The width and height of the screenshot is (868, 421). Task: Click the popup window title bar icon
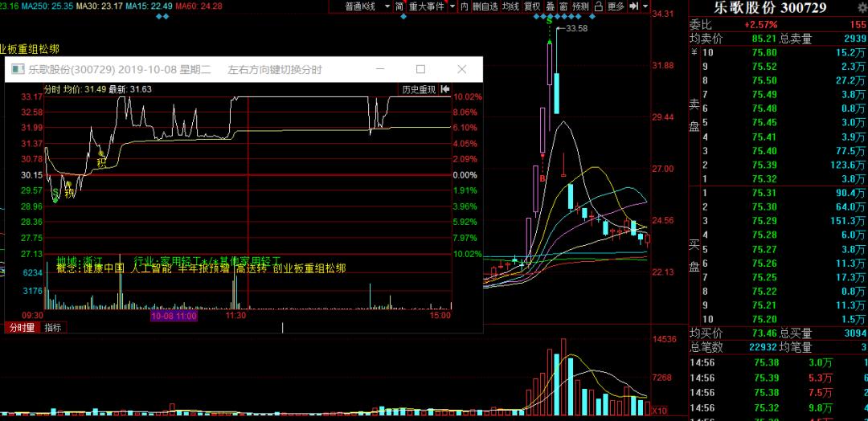[18, 69]
